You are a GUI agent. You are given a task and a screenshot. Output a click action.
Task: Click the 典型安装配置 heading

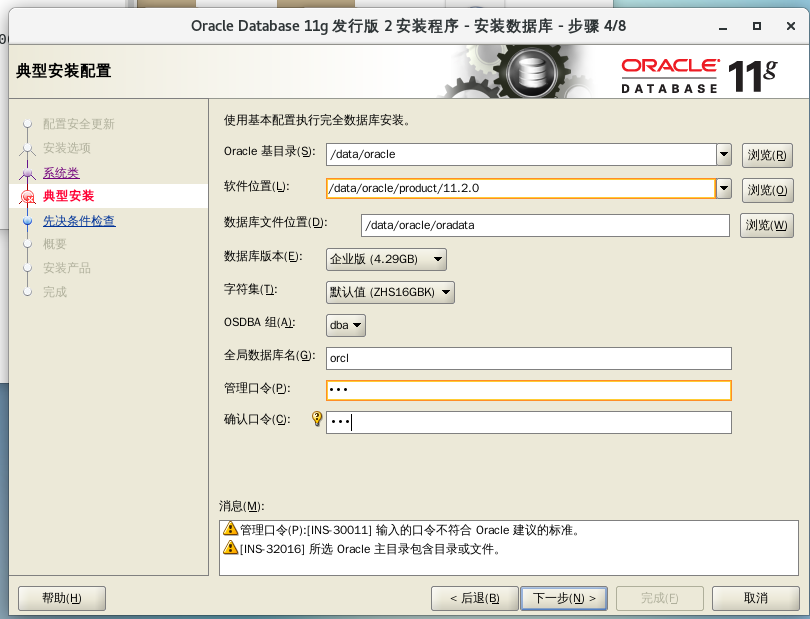coord(64,71)
